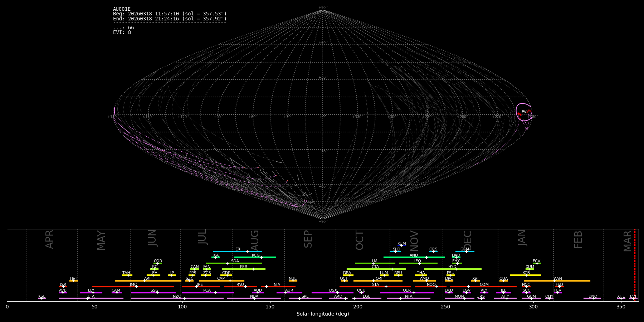The height and width of the screenshot is (322, 644).
Task: Click the ECV shower label
Action: pyautogui.click(x=537, y=261)
